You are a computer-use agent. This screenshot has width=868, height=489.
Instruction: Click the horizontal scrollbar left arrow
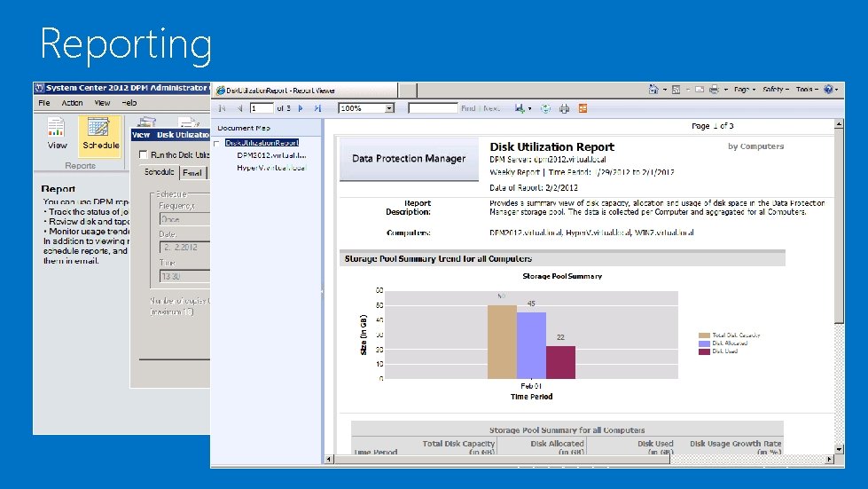click(329, 459)
